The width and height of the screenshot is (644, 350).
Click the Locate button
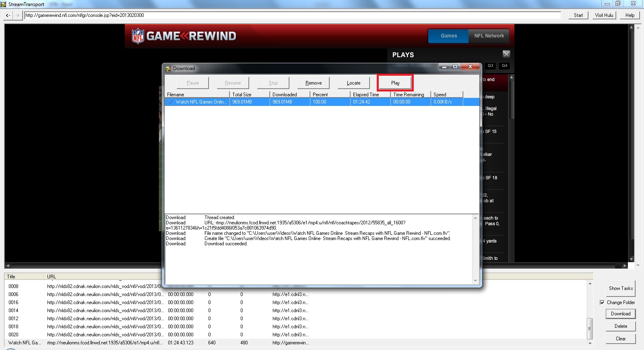(354, 83)
